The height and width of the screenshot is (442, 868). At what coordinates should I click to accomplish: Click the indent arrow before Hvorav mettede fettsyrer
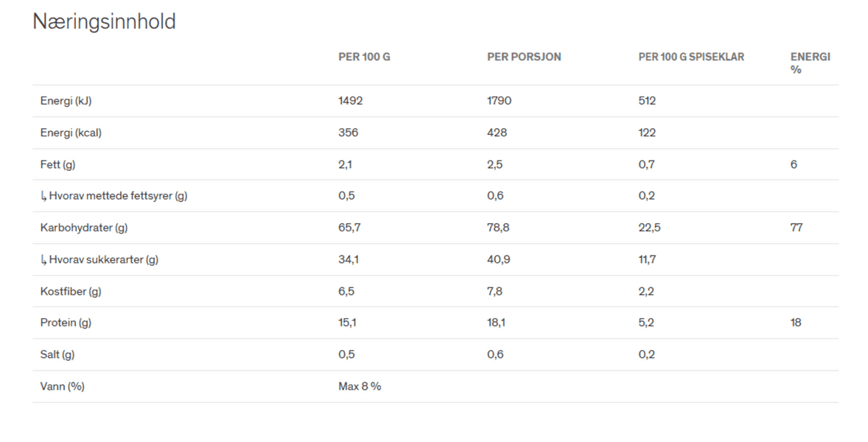(x=43, y=196)
